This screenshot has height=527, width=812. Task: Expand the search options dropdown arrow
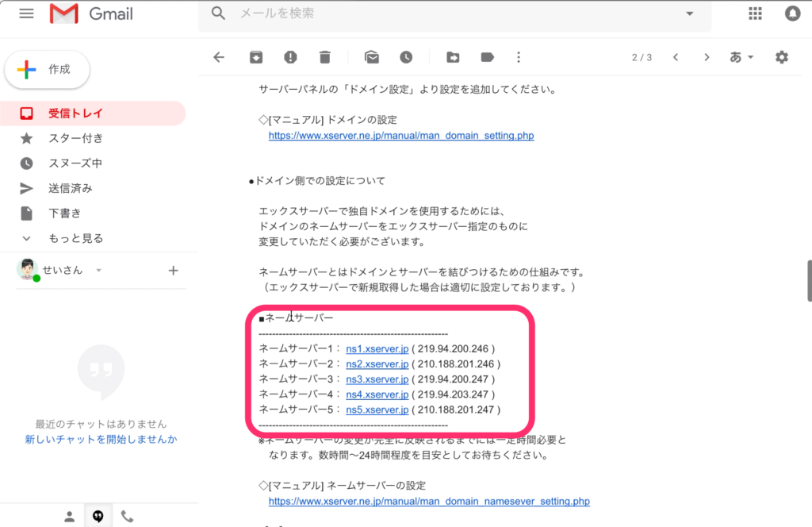coord(689,13)
